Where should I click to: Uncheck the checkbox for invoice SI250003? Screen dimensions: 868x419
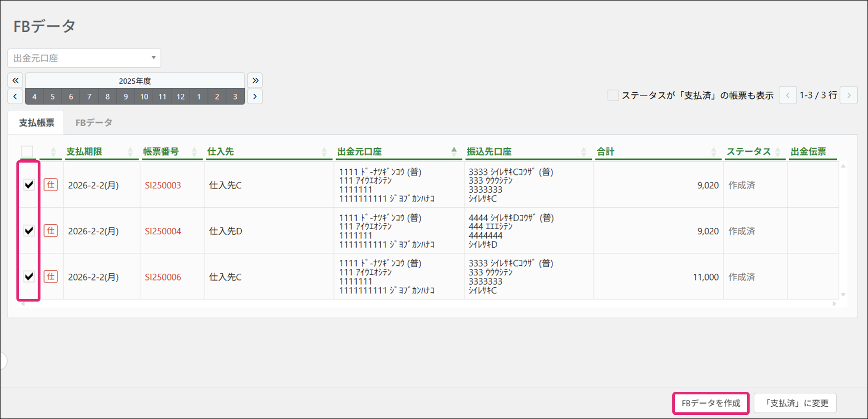pyautogui.click(x=29, y=185)
